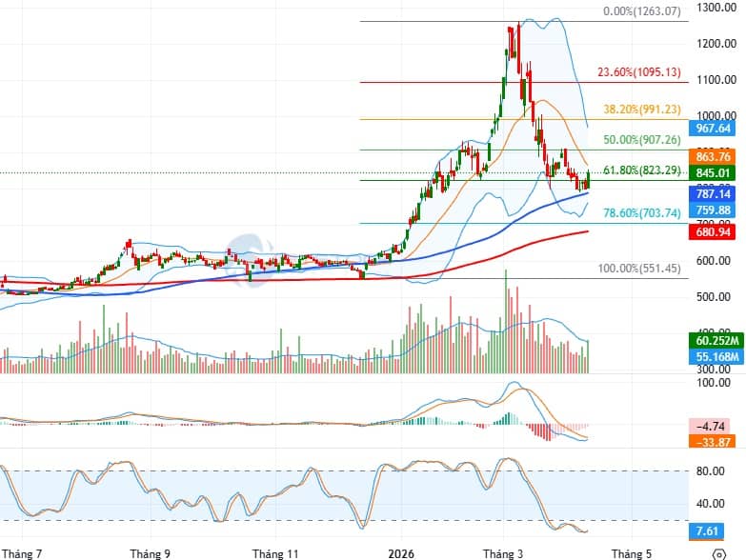The height and width of the screenshot is (560, 746).
Task: Click the green 60.252M volume label
Action: [x=714, y=340]
